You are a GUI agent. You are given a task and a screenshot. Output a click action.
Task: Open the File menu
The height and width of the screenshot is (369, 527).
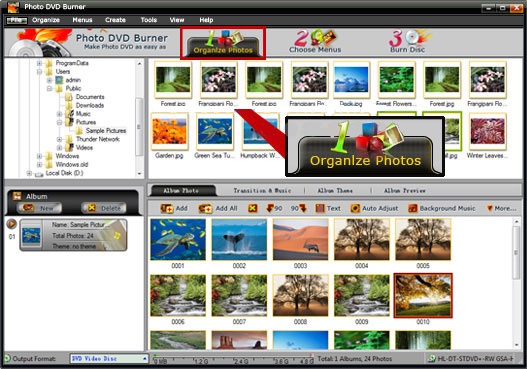17,20
